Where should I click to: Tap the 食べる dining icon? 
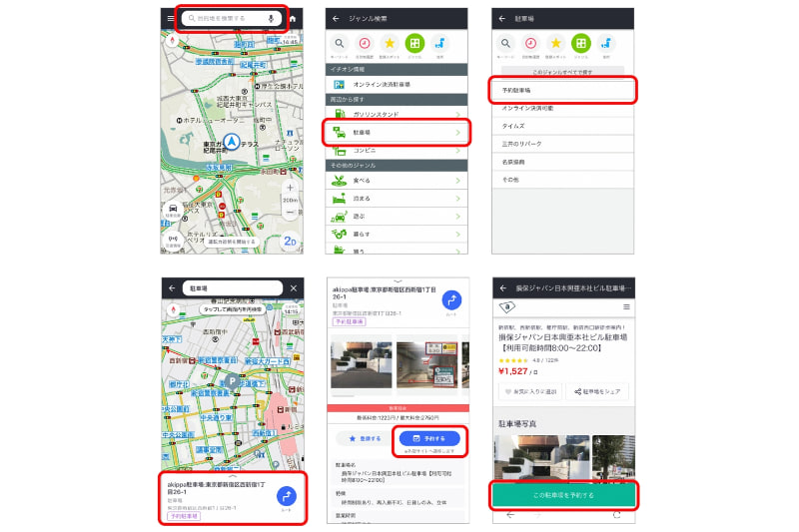click(x=340, y=181)
